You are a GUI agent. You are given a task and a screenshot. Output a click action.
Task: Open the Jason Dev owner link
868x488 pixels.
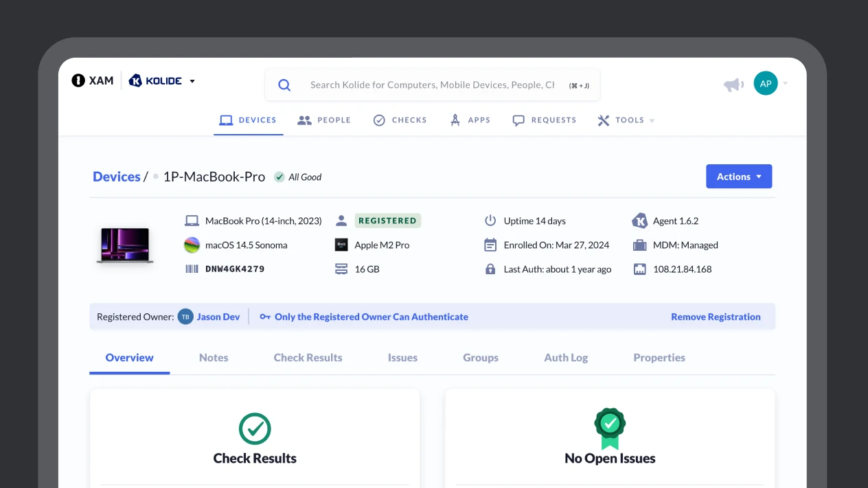click(218, 317)
